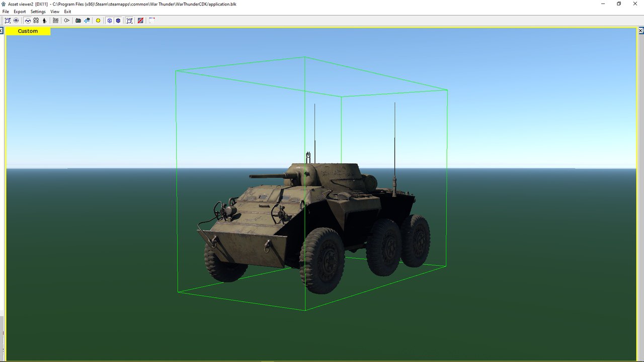Click the footprints walk-mode icon

pos(36,21)
